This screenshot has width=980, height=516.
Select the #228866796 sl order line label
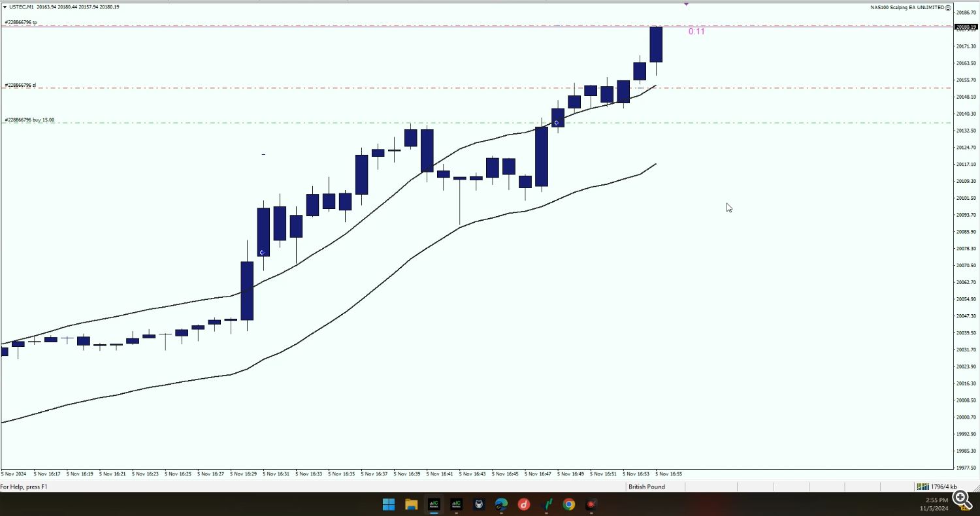point(20,85)
